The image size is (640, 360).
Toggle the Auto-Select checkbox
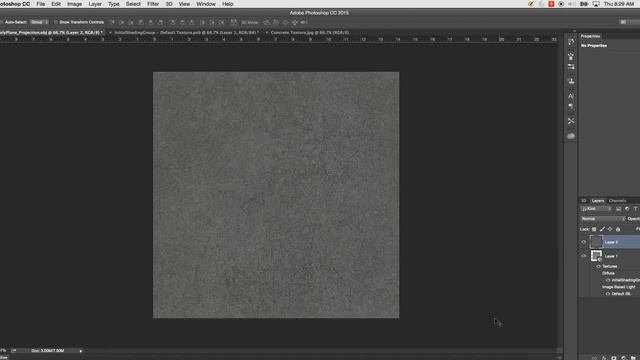click(x=2, y=22)
